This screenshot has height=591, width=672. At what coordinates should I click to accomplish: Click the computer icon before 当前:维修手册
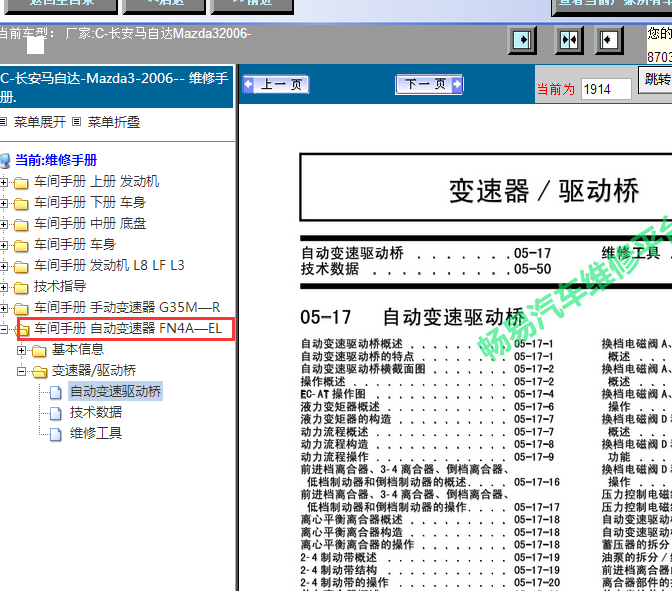5,161
